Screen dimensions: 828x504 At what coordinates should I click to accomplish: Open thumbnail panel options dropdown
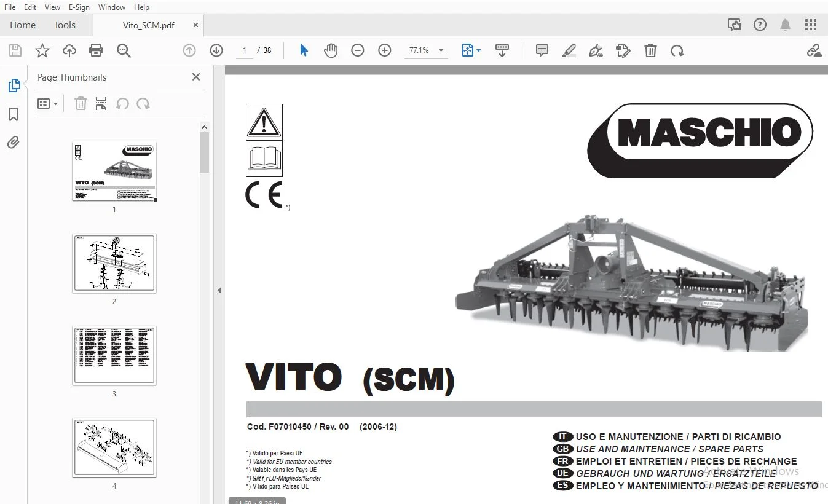[x=47, y=104]
